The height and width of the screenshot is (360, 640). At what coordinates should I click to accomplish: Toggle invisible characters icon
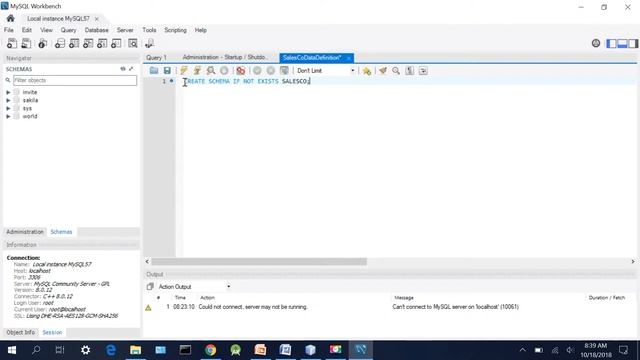click(x=410, y=71)
